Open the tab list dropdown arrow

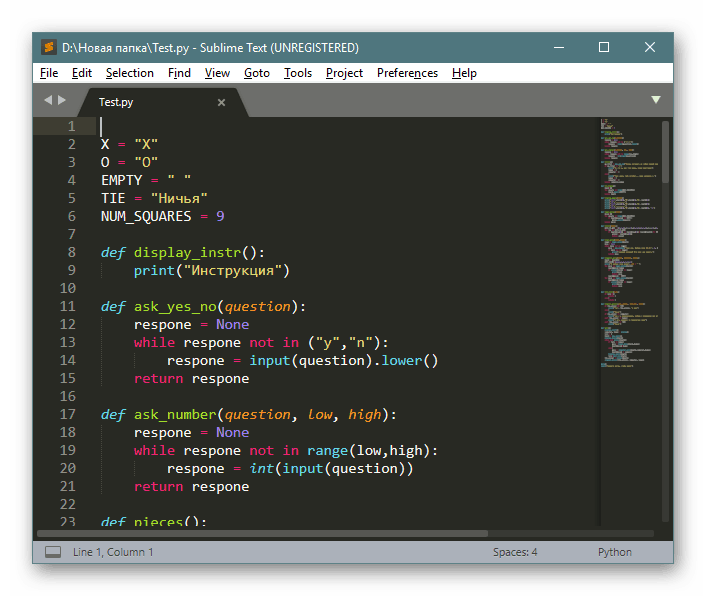(x=656, y=100)
